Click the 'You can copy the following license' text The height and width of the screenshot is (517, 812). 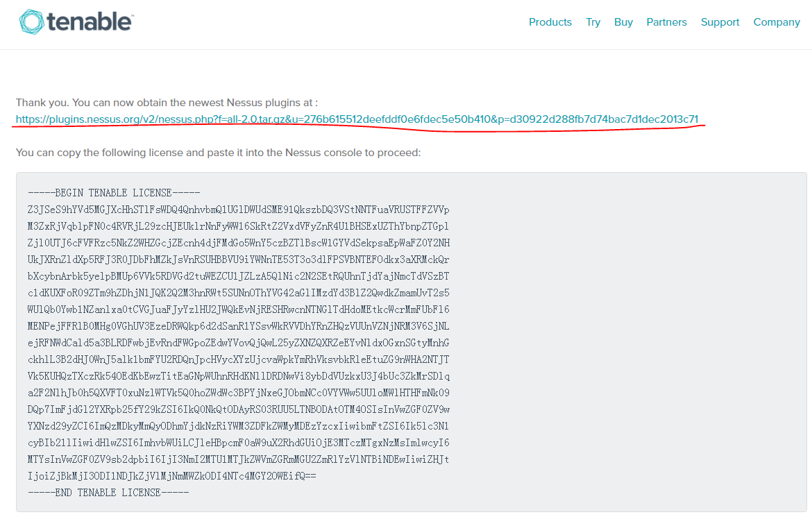coord(218,153)
